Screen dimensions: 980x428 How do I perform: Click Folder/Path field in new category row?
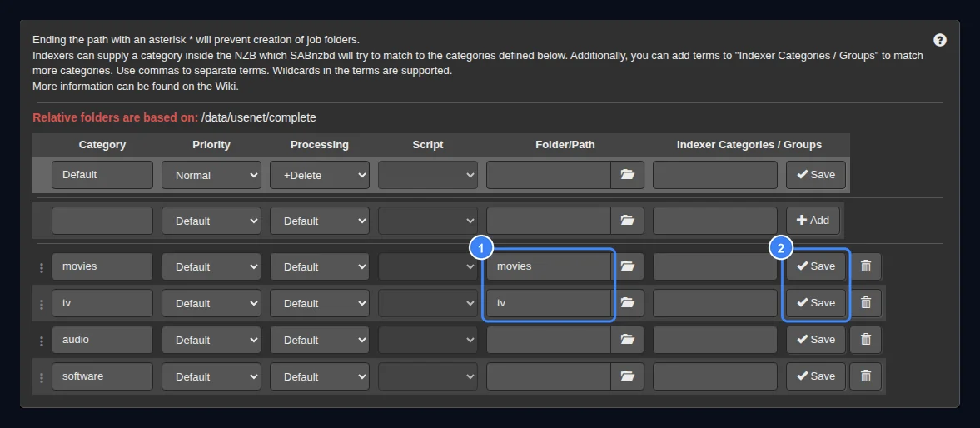click(549, 221)
